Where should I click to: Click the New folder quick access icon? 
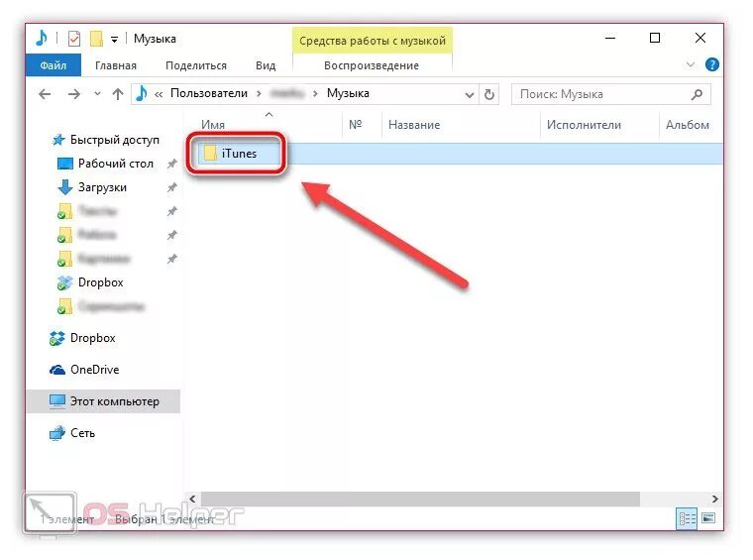pyautogui.click(x=96, y=39)
